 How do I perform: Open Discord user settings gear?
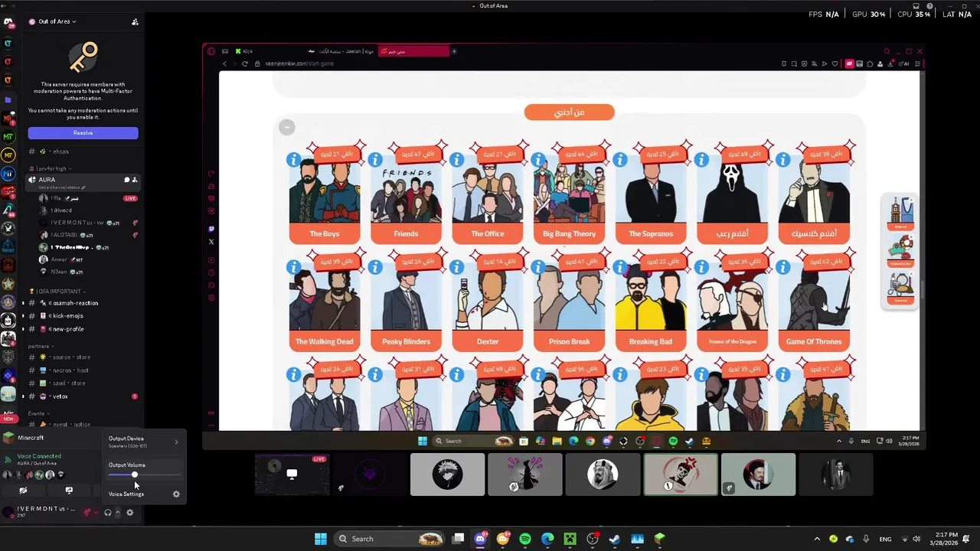(x=129, y=513)
